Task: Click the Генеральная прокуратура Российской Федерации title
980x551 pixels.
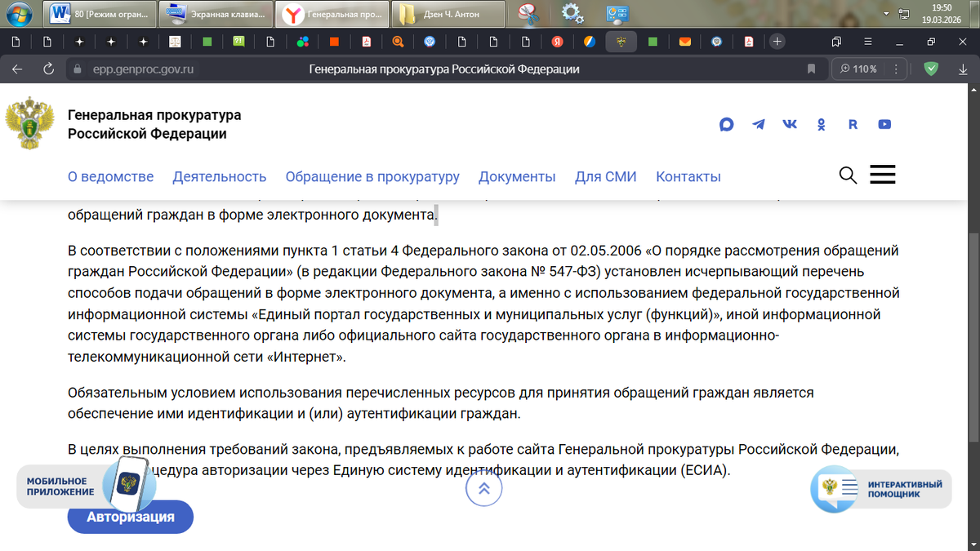Action: point(154,125)
